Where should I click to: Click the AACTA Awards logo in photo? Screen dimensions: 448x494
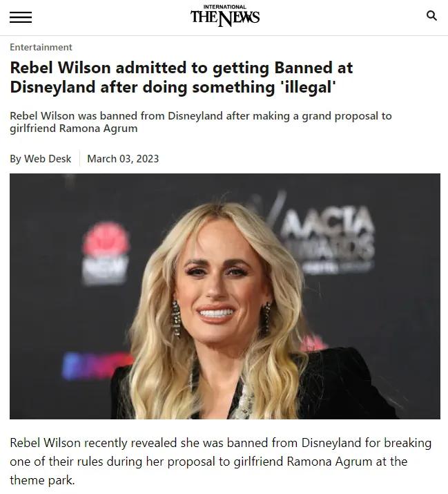[327, 238]
